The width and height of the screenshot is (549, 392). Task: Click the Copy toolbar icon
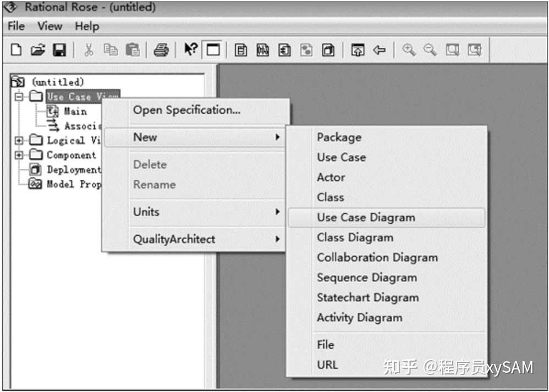tap(111, 50)
